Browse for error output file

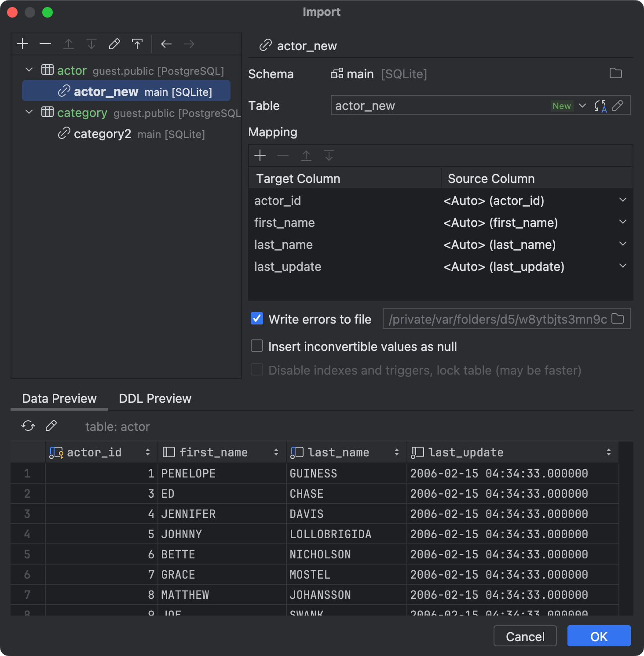click(x=618, y=319)
